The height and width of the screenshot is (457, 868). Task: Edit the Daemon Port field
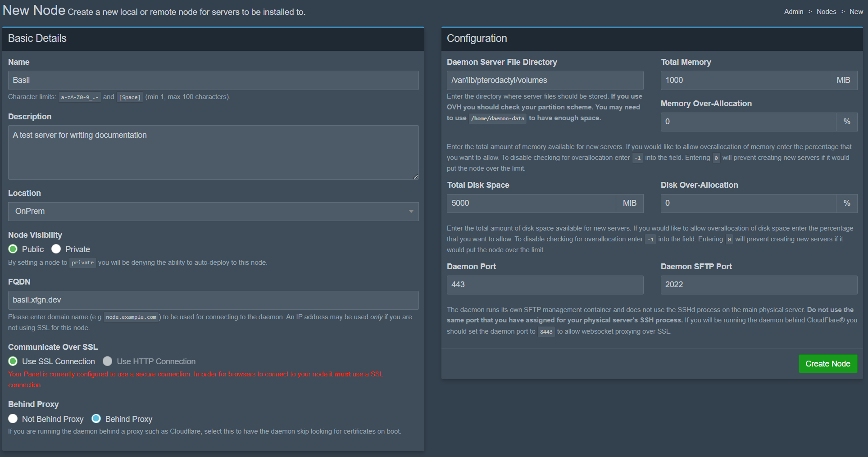click(x=545, y=285)
